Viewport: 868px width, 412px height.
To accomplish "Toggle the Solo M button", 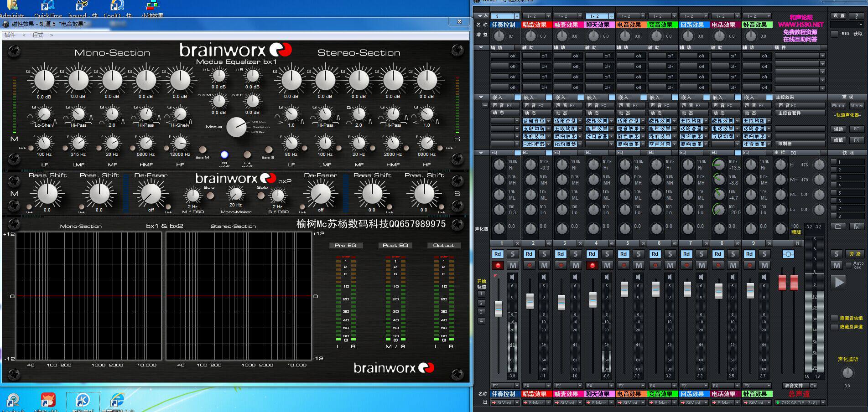I will pyautogui.click(x=203, y=149).
